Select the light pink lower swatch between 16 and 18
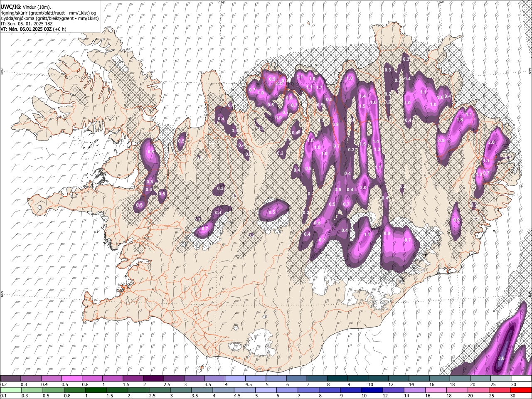The height and width of the screenshot is (399, 532). click(436, 390)
